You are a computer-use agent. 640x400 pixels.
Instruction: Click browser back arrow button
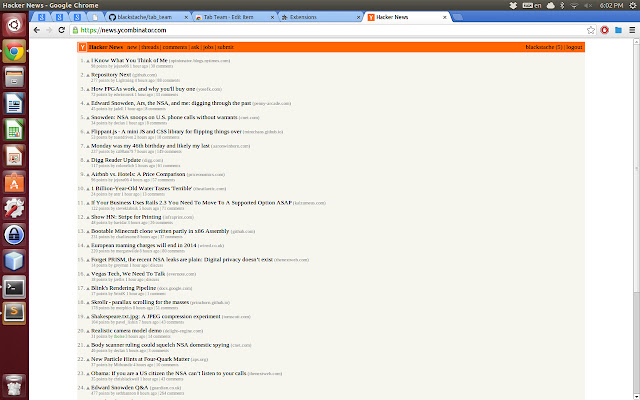(x=37, y=31)
